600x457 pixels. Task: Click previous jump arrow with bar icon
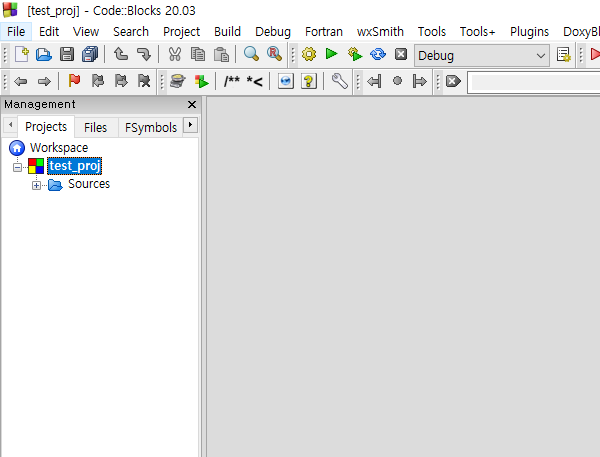point(374,81)
